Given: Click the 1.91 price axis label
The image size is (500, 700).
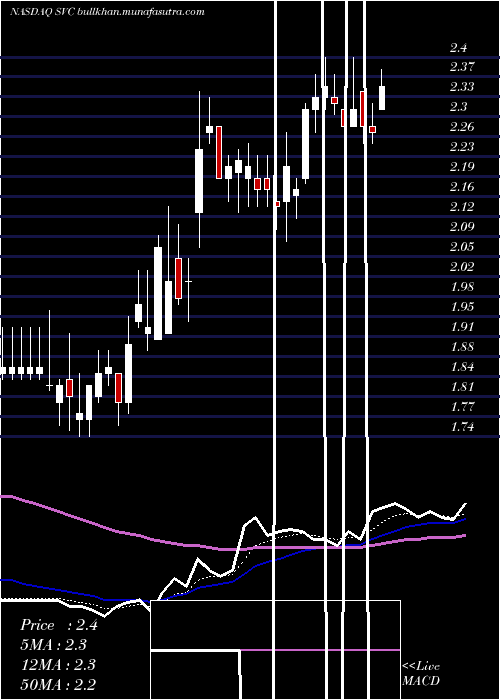Looking at the screenshot, I should [x=462, y=327].
